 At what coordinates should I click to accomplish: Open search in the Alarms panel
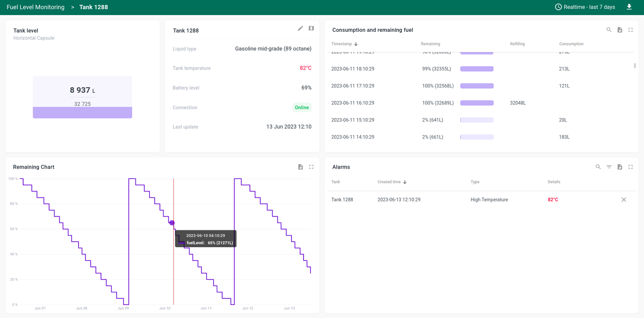(x=598, y=167)
